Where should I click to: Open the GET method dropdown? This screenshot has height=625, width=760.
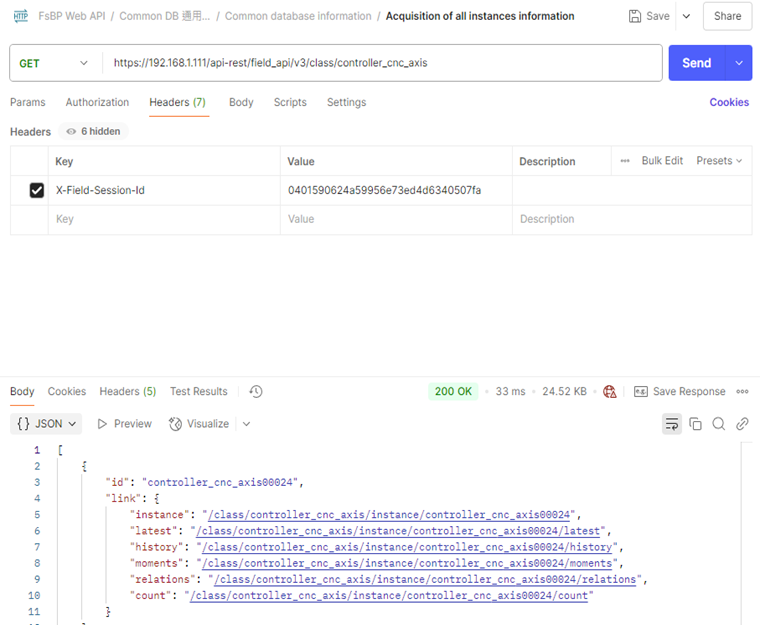54,63
